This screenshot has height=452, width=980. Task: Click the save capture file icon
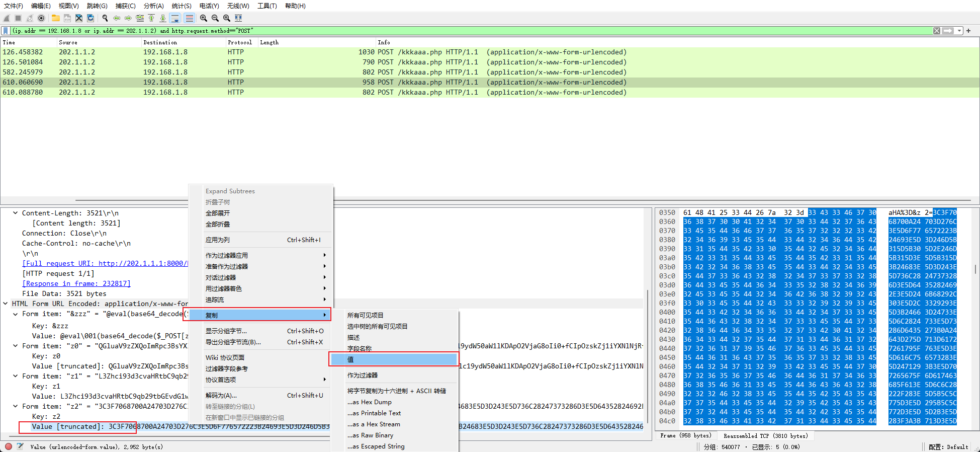point(67,18)
